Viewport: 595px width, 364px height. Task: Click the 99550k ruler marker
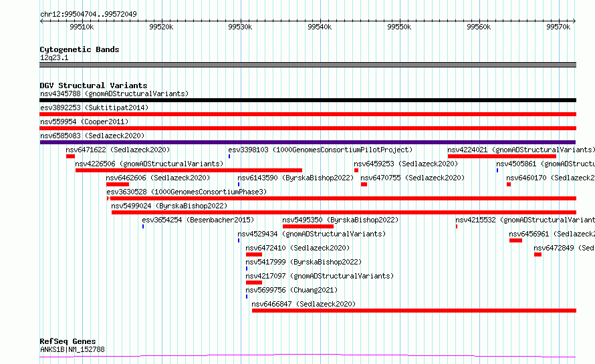(x=399, y=27)
